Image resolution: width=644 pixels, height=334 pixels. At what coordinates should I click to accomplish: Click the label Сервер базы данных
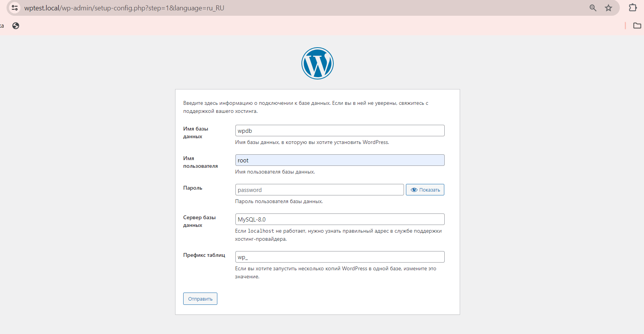click(199, 221)
